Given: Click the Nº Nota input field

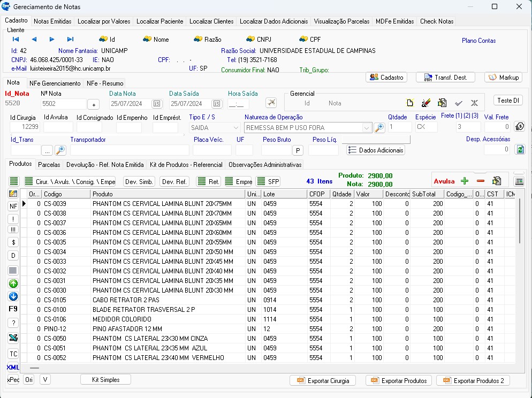Looking at the screenshot, I should [x=63, y=104].
